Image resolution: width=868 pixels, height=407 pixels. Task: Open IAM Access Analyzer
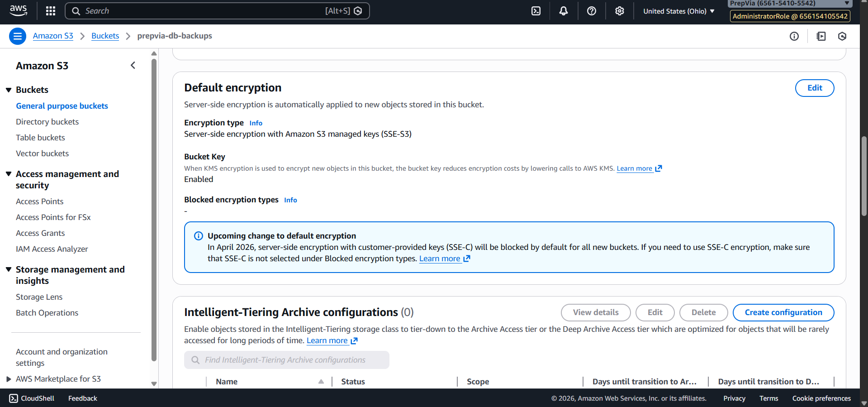click(x=52, y=249)
